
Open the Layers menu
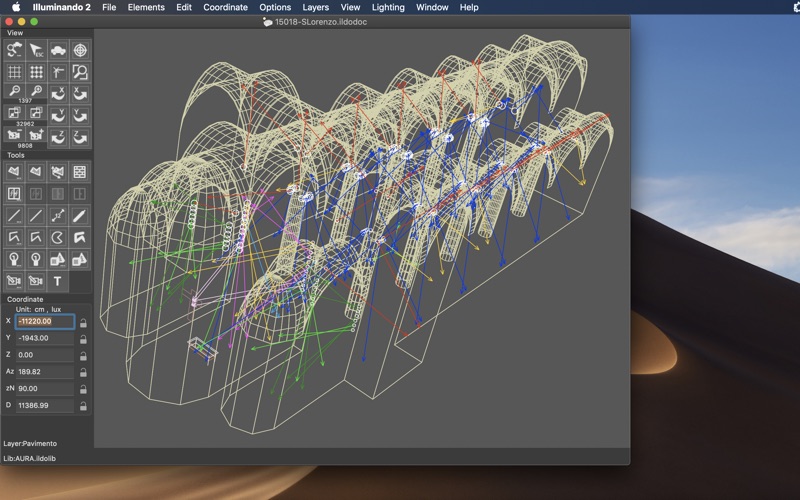(x=315, y=7)
